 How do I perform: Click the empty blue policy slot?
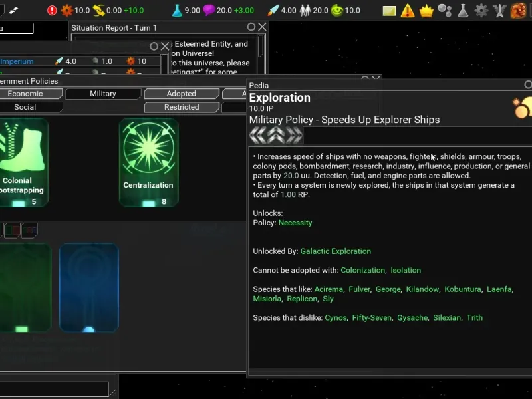pos(89,287)
